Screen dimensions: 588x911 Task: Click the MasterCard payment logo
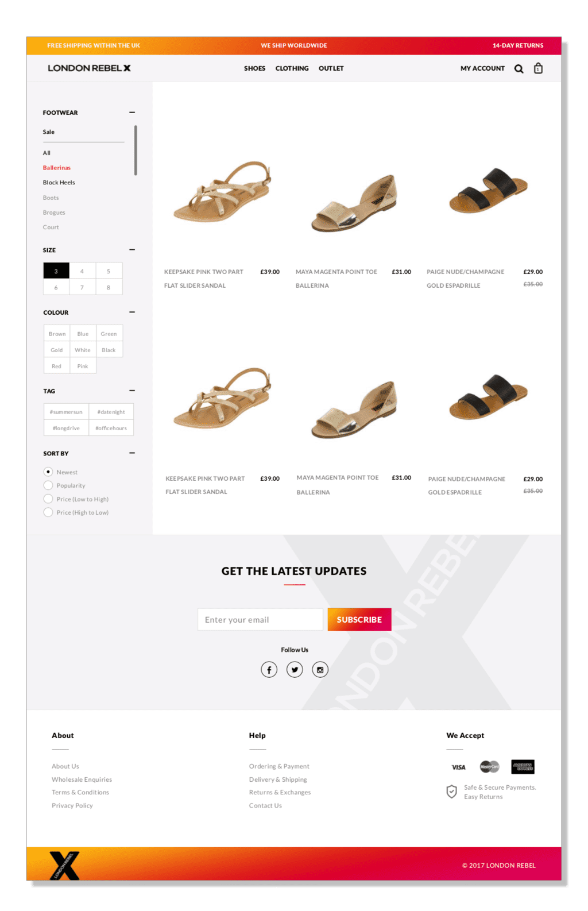coord(490,767)
